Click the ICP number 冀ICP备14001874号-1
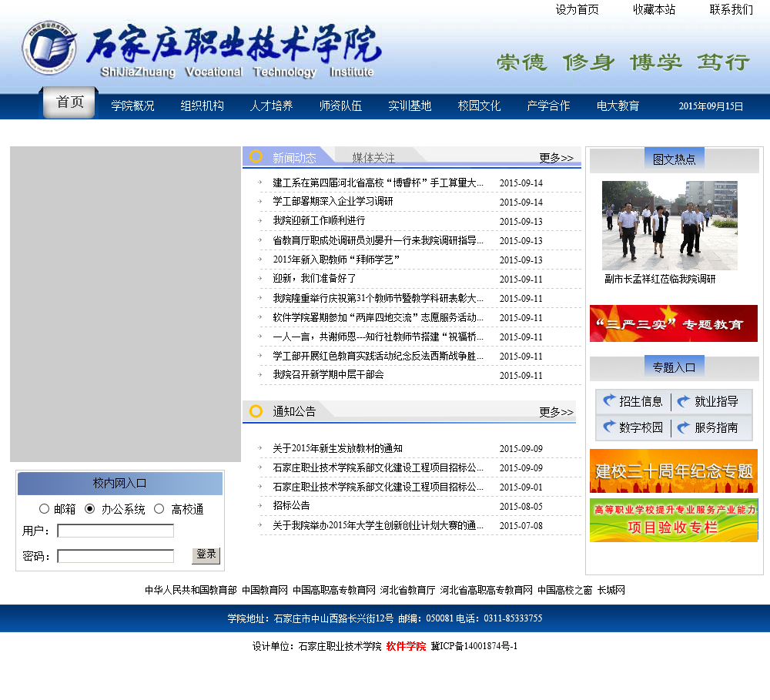770x700 pixels. [474, 646]
